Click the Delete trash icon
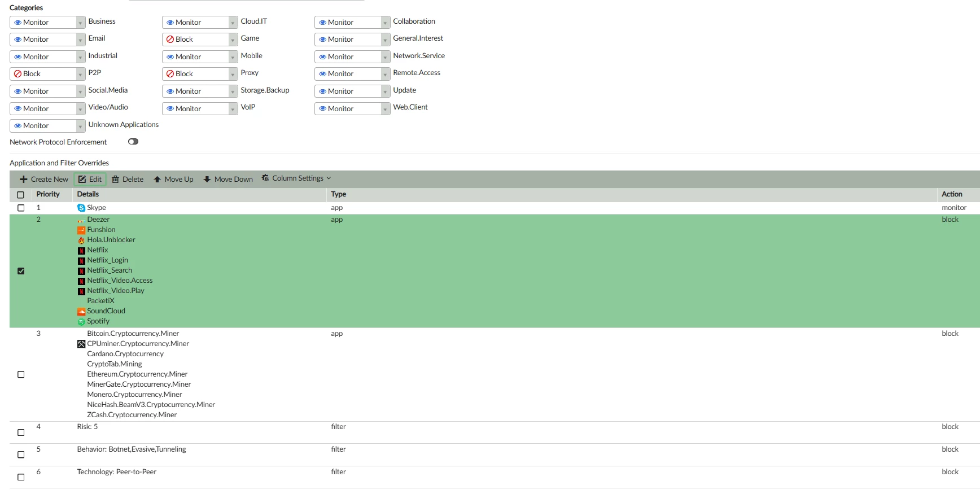Image resolution: width=980 pixels, height=494 pixels. 115,180
